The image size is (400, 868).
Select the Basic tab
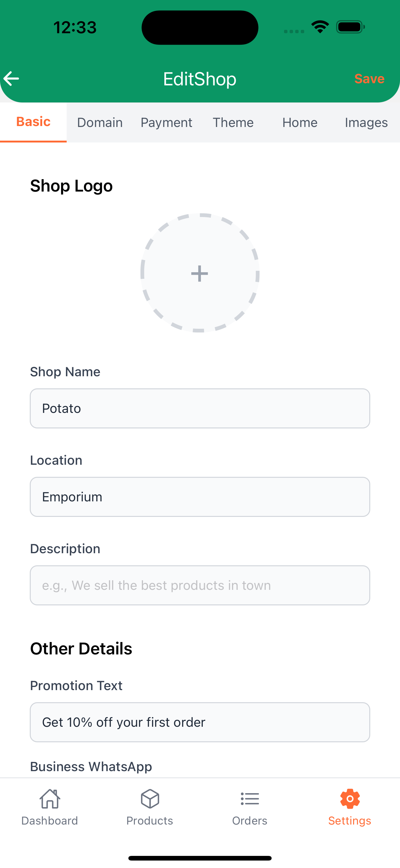coord(33,122)
